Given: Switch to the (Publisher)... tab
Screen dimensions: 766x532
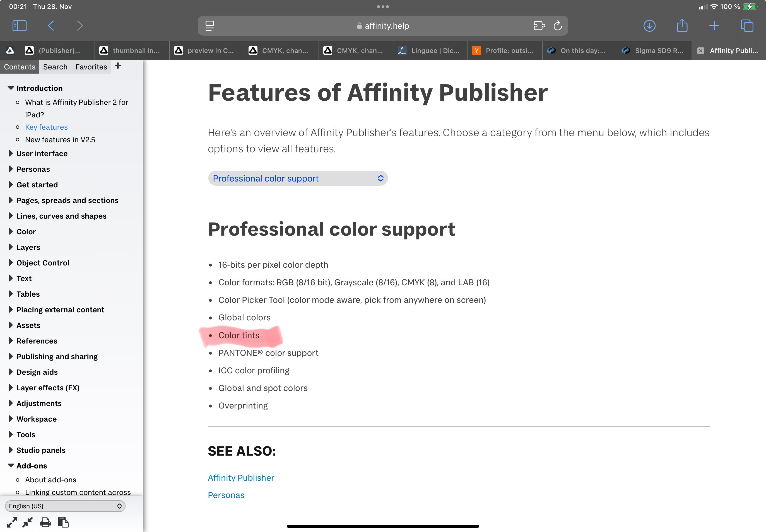Looking at the screenshot, I should point(57,51).
